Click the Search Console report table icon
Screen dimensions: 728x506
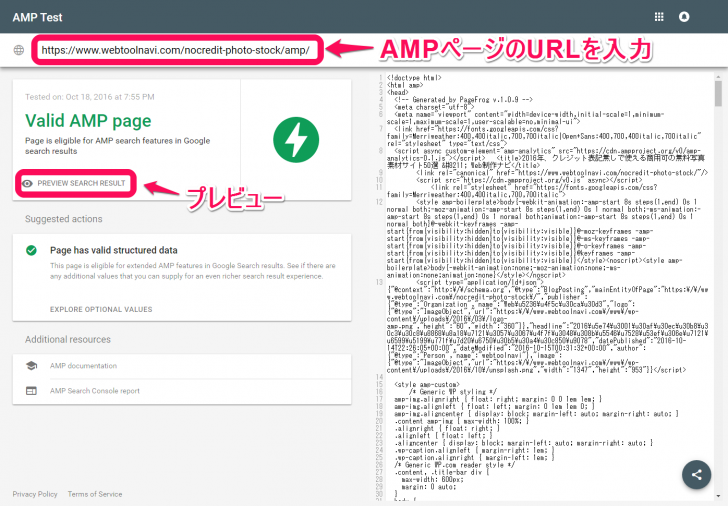[31, 391]
